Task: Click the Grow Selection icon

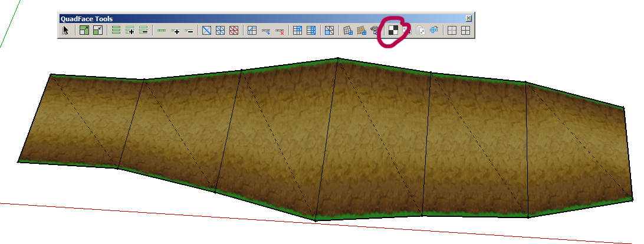Action: [x=84, y=31]
